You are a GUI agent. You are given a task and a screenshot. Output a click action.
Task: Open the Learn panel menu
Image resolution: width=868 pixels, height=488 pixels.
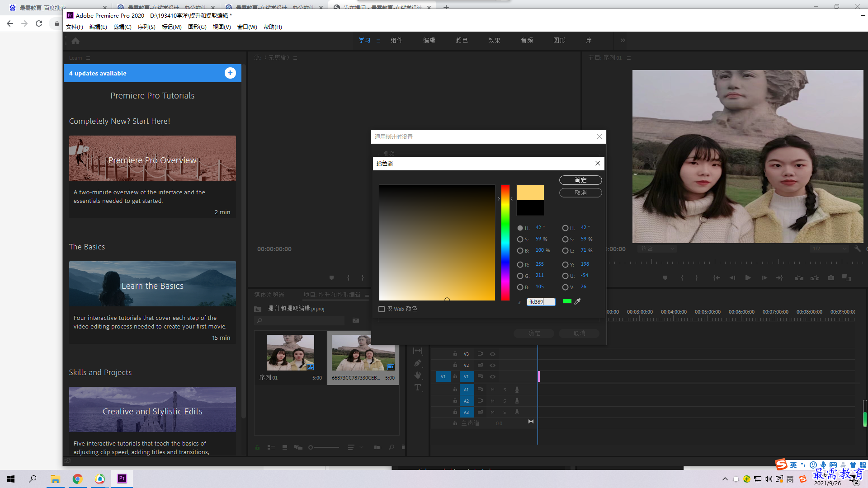coord(88,58)
